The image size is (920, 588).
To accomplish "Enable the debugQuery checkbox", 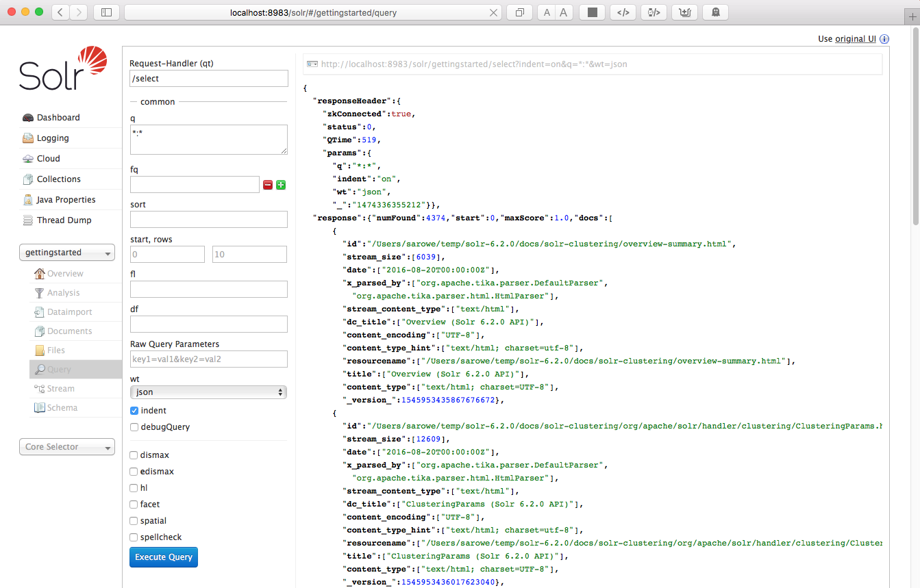I will coord(134,426).
